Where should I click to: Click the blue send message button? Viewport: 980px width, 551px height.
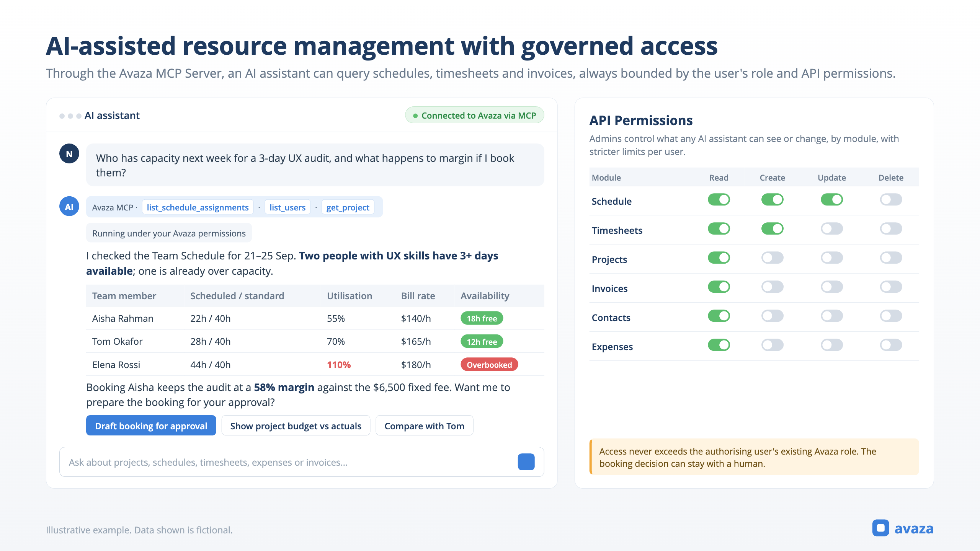click(526, 462)
